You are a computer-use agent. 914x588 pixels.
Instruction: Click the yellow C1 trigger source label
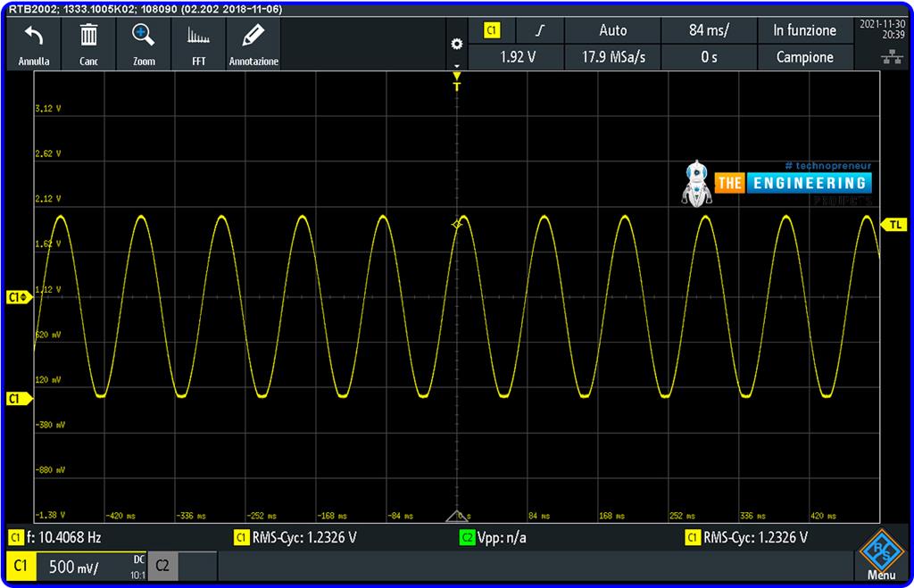[x=493, y=29]
